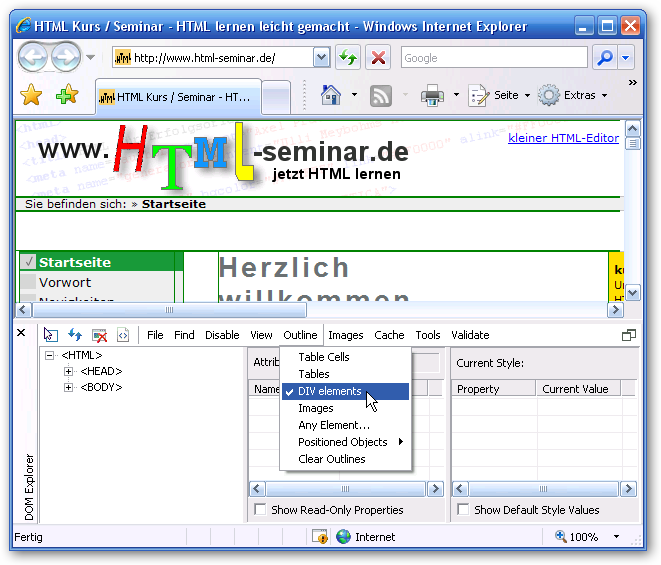Click the browser Back arrow button
Image resolution: width=661 pixels, height=565 pixels.
pos(32,57)
